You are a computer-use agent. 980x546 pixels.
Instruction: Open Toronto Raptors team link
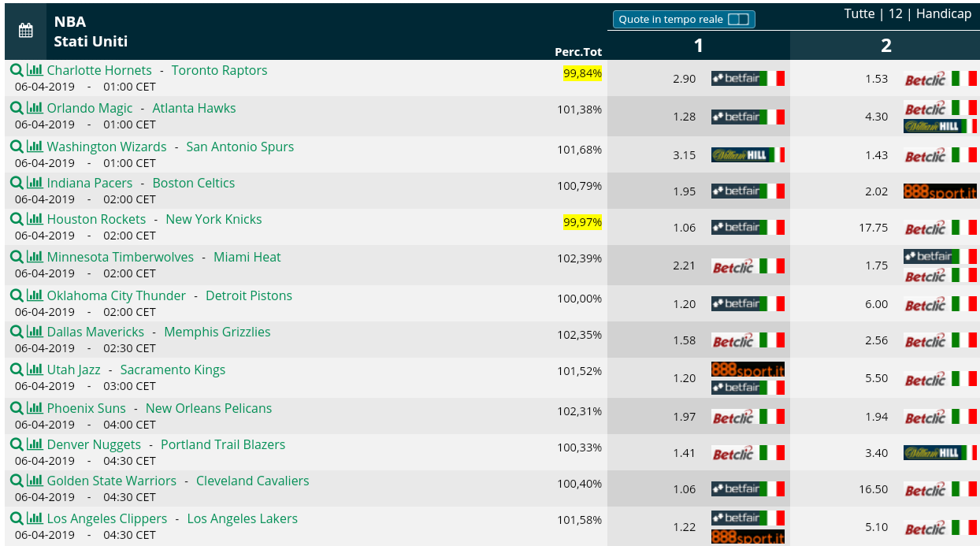click(219, 70)
